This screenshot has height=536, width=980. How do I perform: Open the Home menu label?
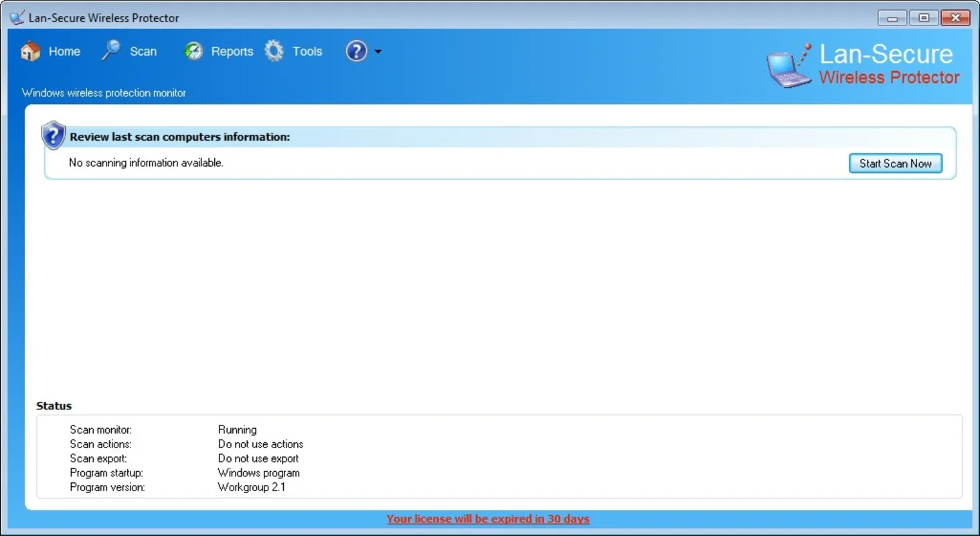64,52
